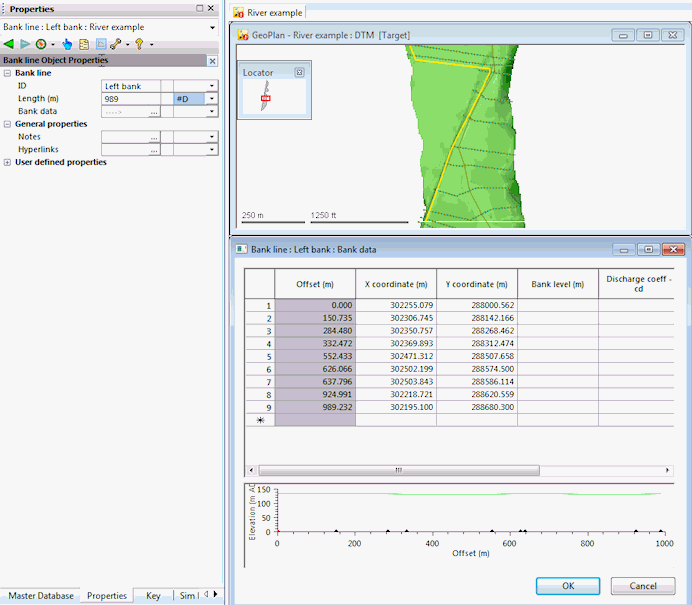Viewport: 692px width, 605px height.
Task: Open the wrench tools dropdown arrow
Action: [128, 45]
